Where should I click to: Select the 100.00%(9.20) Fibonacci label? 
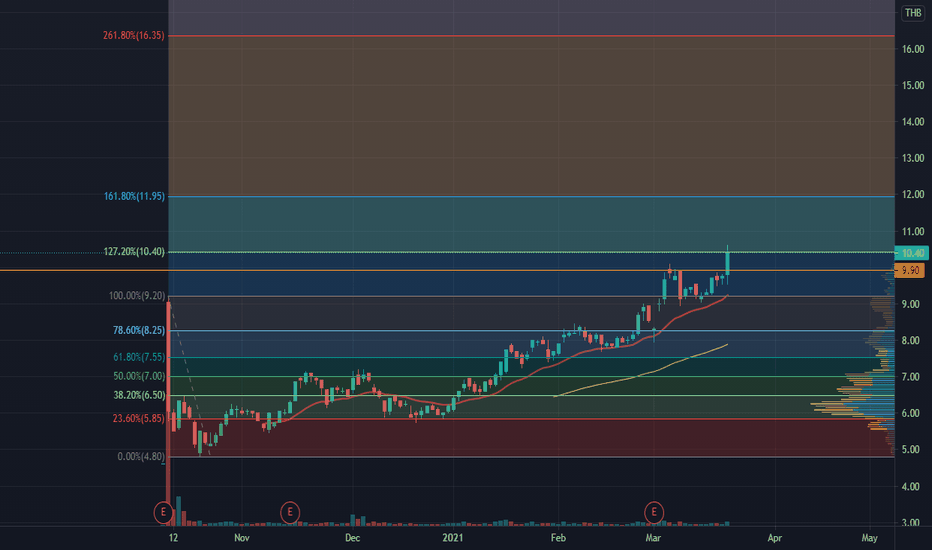pyautogui.click(x=137, y=296)
